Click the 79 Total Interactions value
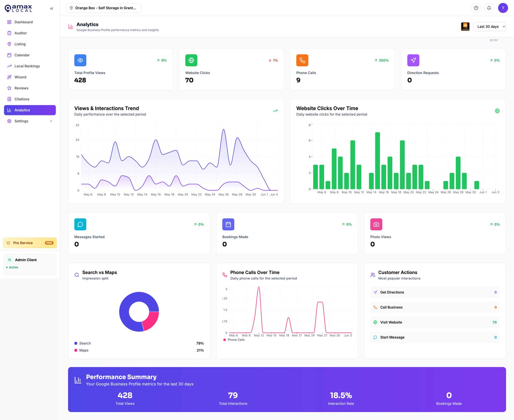The width and height of the screenshot is (514, 420). coord(233,395)
